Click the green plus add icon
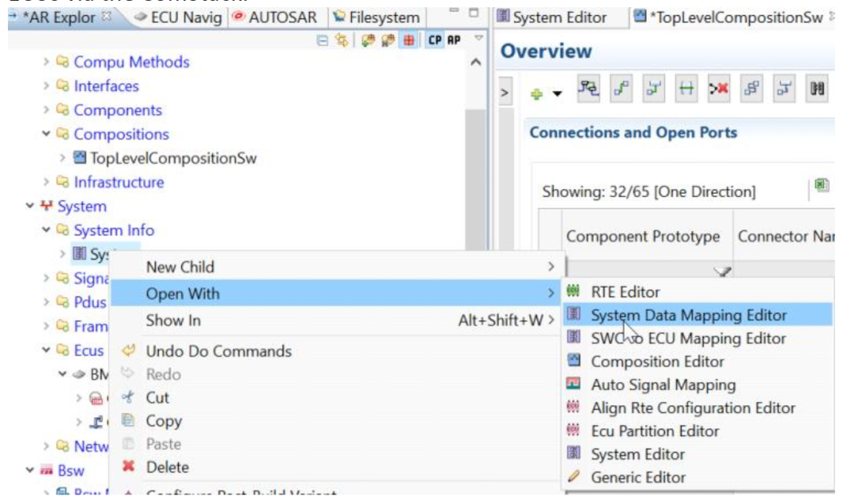 coord(536,94)
